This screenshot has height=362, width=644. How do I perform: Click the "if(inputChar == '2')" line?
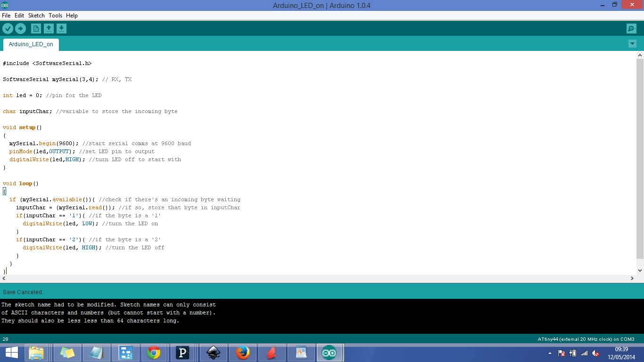pos(89,239)
